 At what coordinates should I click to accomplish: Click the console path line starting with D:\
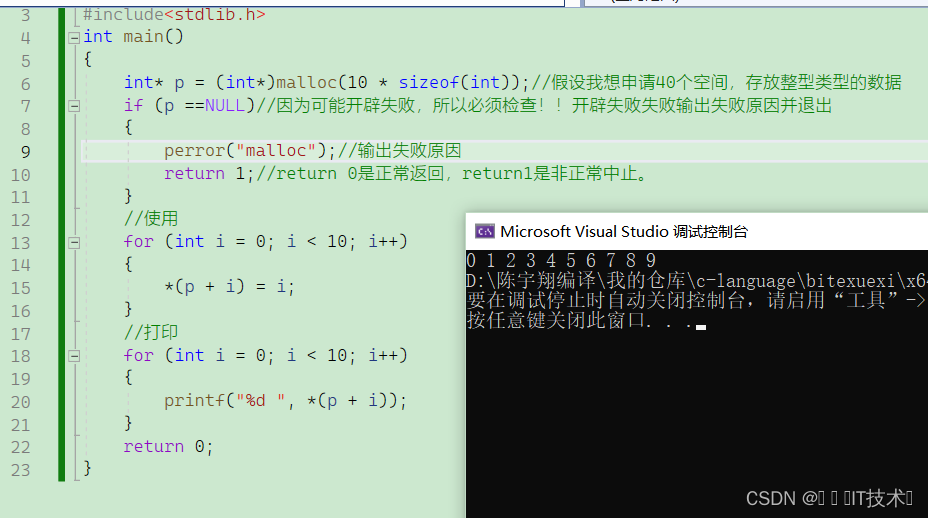point(697,281)
